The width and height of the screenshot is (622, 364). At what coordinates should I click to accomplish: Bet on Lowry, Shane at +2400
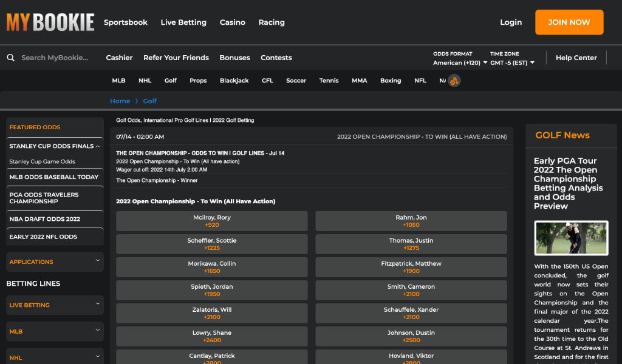coord(212,336)
